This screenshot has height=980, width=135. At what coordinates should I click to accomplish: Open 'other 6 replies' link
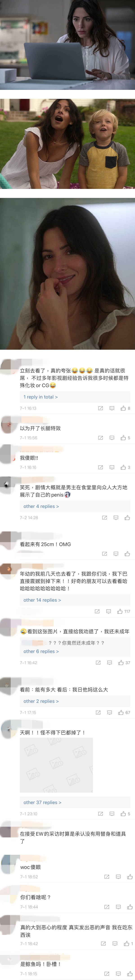(x=41, y=651)
